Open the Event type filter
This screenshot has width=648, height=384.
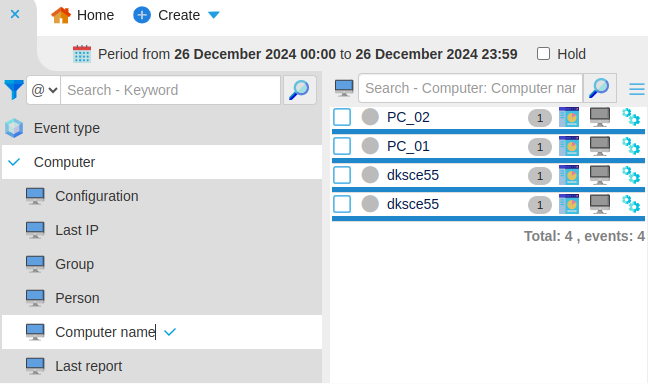point(162,128)
